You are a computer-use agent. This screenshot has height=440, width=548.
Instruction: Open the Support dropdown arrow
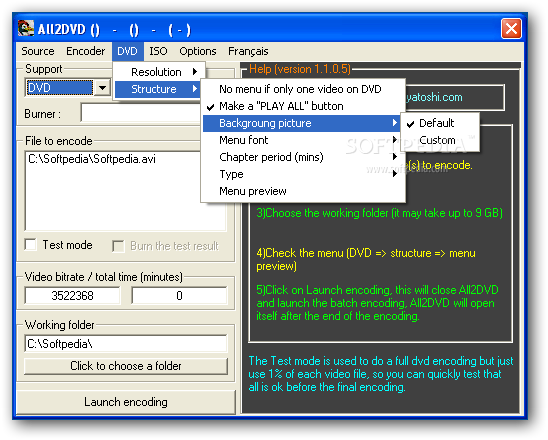pos(102,87)
